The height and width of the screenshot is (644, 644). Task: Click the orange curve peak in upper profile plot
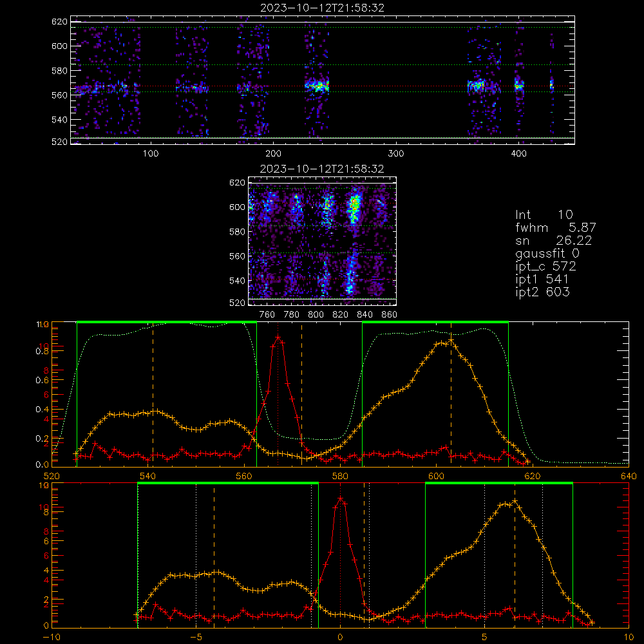click(451, 341)
